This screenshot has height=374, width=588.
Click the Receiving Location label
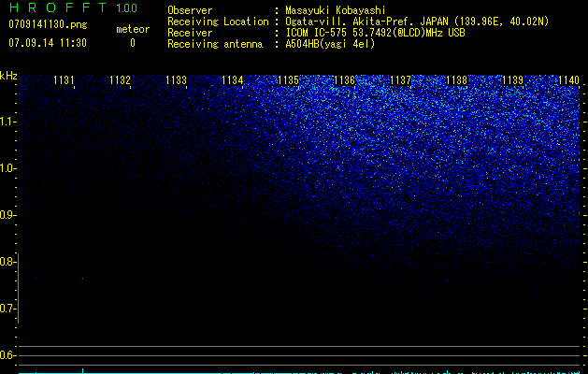pyautogui.click(x=218, y=22)
